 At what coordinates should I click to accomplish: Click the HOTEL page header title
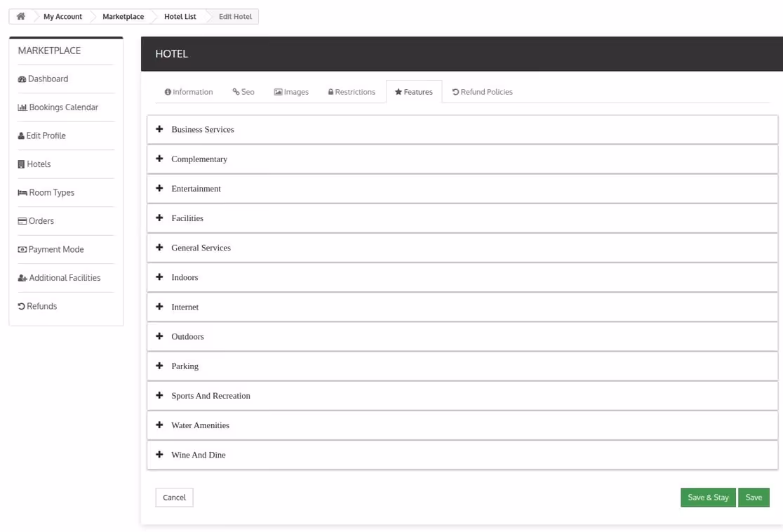(171, 54)
